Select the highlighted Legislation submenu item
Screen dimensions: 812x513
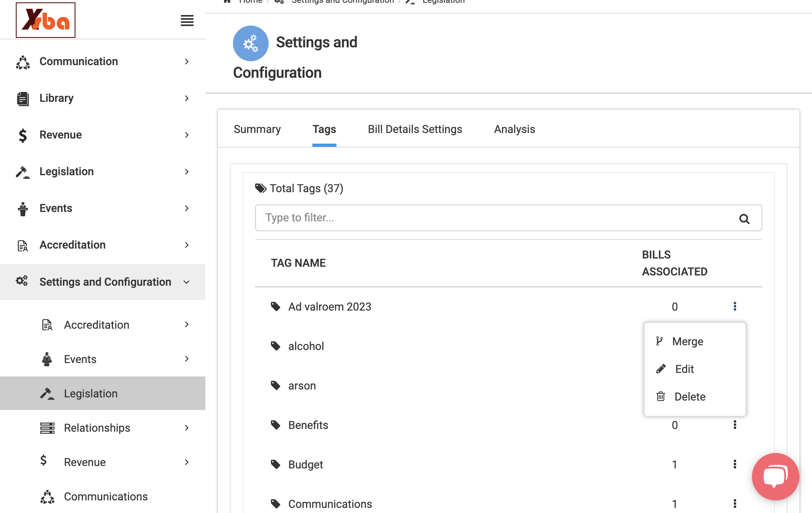103,393
